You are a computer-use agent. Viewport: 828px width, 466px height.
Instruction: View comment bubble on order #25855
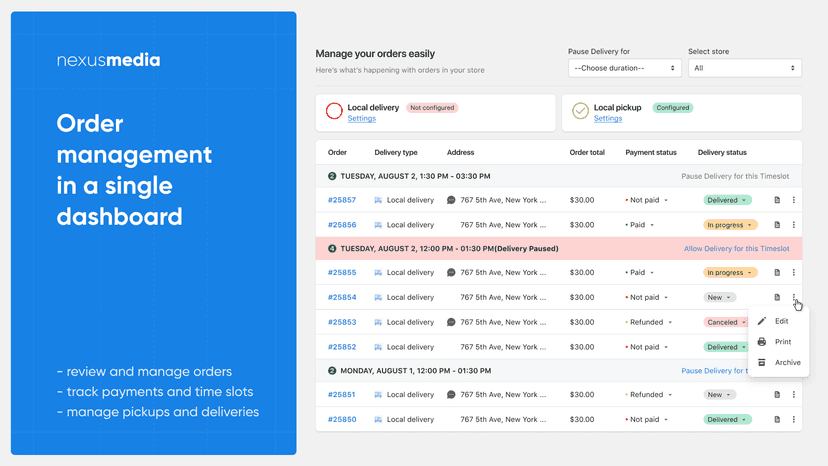click(451, 273)
